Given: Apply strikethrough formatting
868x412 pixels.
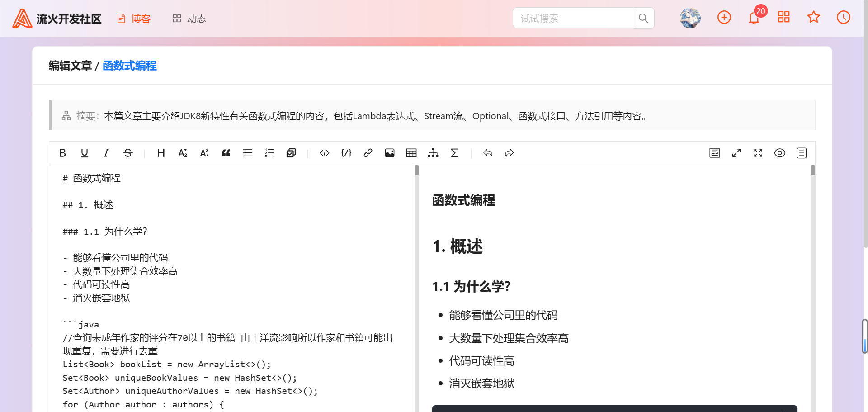Looking at the screenshot, I should point(128,153).
